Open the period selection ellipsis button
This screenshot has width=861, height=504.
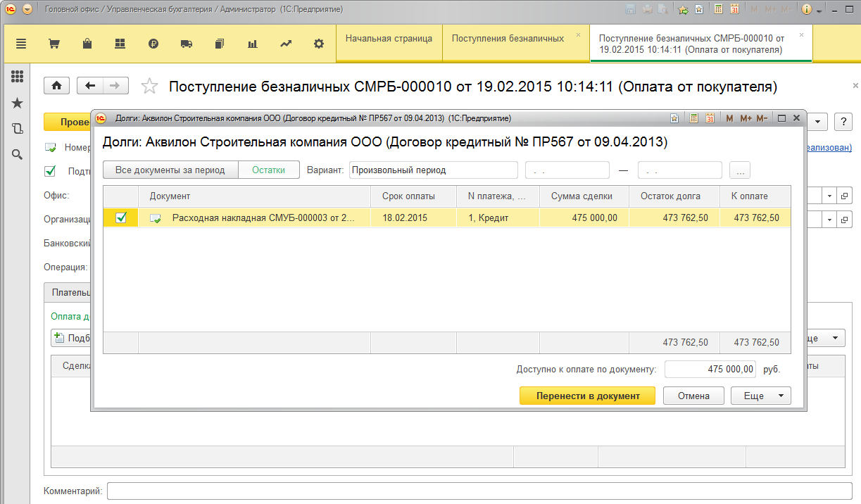[x=740, y=170]
